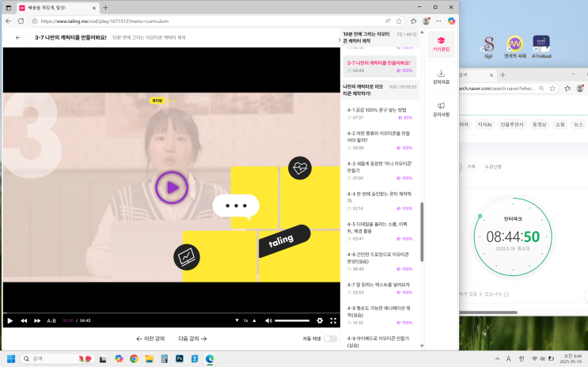Open the kyobo eBook desktop shortcut
Viewport: 588px width, 367px height.
tap(541, 47)
